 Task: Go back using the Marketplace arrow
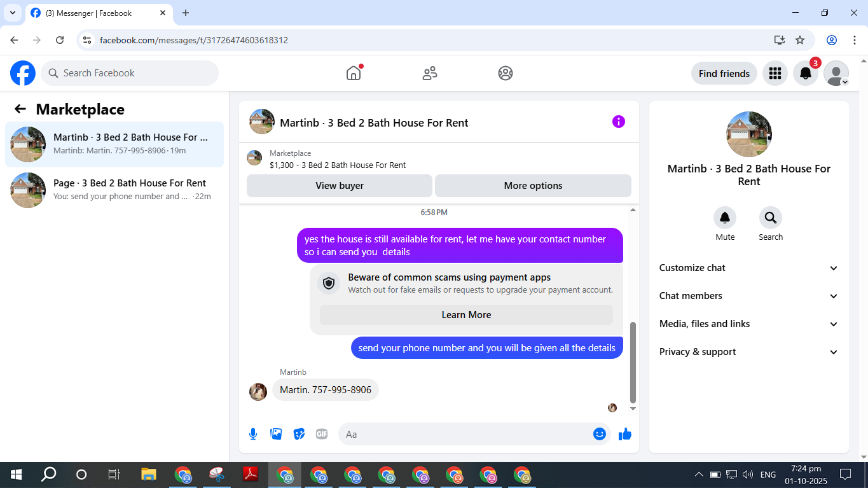(x=20, y=109)
